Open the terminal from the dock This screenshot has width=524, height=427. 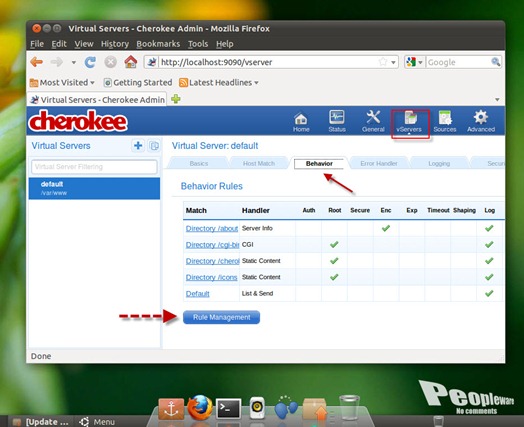[228, 409]
